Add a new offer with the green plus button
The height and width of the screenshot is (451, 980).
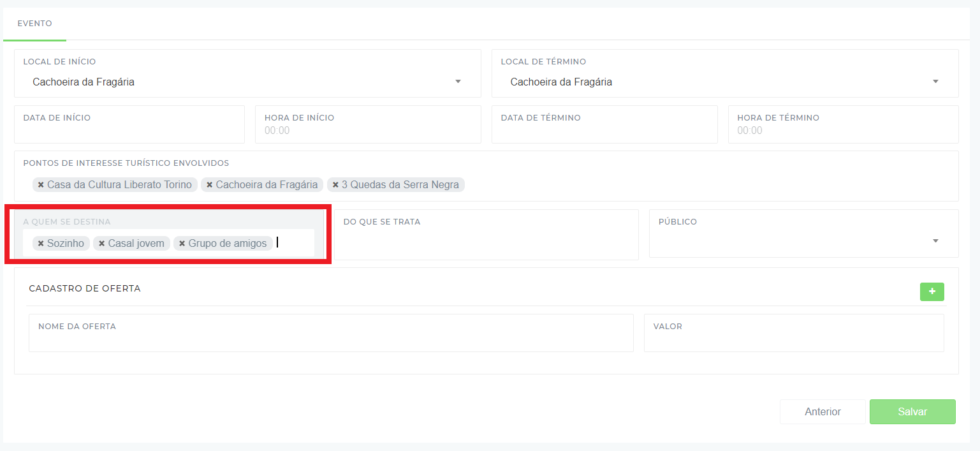click(x=932, y=292)
